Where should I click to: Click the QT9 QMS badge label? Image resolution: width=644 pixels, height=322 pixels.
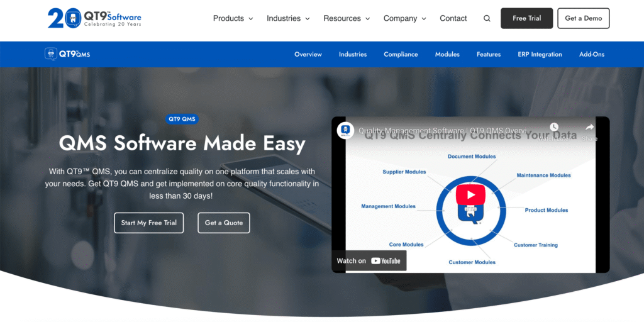tap(182, 119)
